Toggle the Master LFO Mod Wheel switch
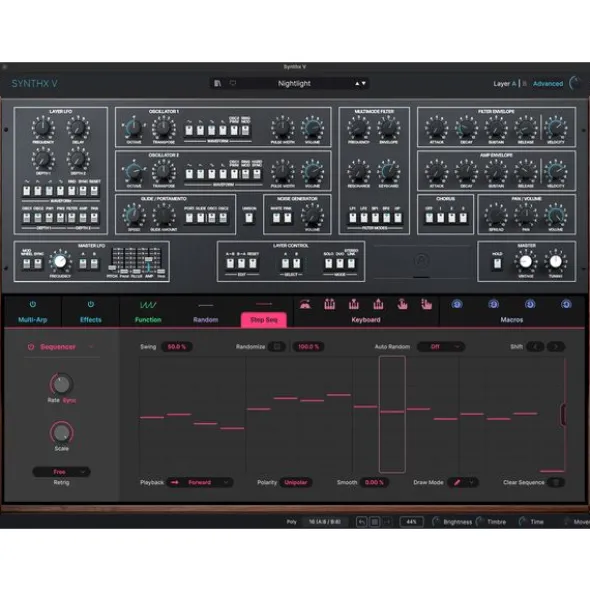The image size is (590, 591). [26, 263]
